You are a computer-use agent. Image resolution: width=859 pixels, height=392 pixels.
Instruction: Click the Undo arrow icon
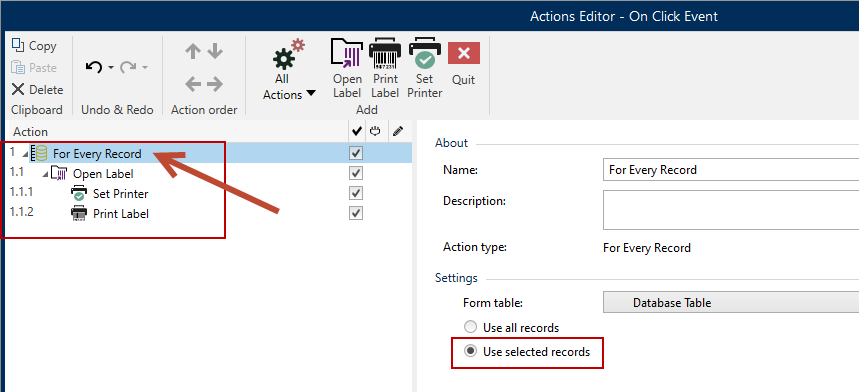tap(94, 67)
